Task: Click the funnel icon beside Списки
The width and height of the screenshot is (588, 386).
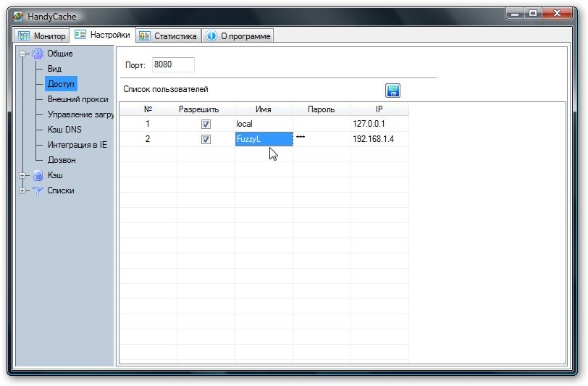Action: pos(38,190)
